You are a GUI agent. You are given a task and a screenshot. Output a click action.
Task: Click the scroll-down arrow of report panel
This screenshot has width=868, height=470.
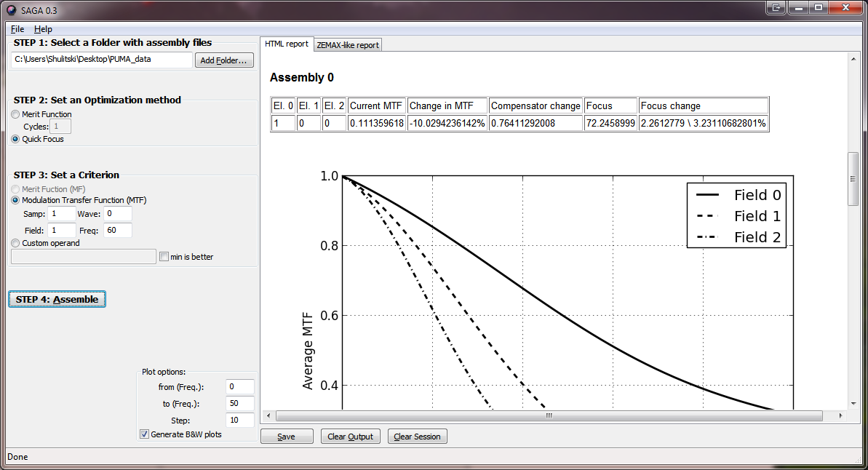point(853,404)
